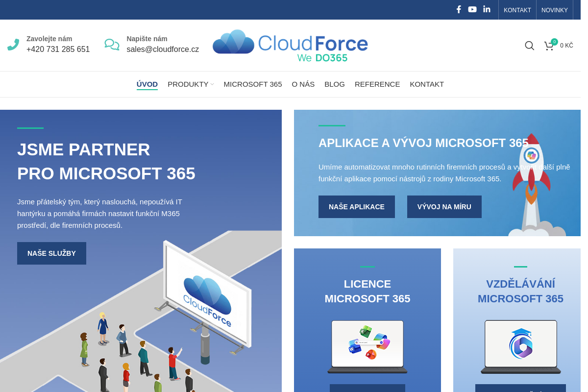Click the heading Jsme partner pro Microsoft 365
The width and height of the screenshot is (588, 392).
click(x=106, y=161)
